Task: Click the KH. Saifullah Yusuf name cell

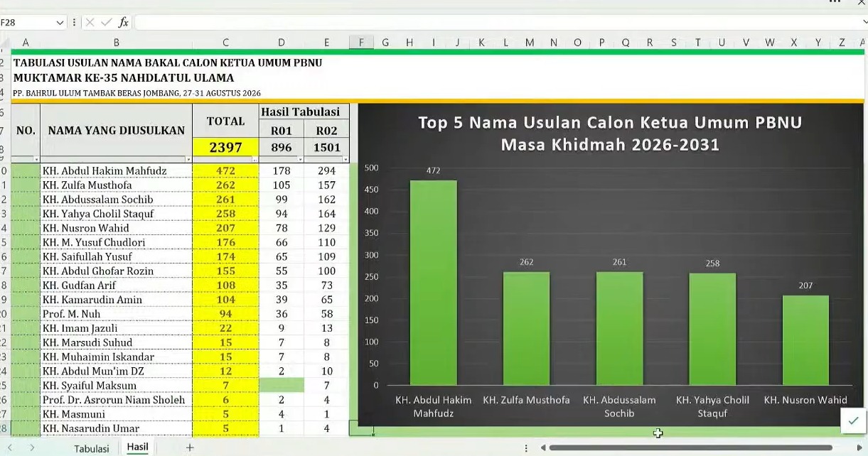Action: coord(116,256)
